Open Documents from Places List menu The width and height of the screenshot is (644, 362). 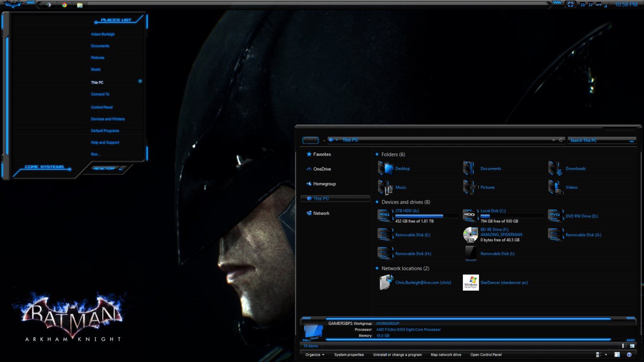pos(100,46)
